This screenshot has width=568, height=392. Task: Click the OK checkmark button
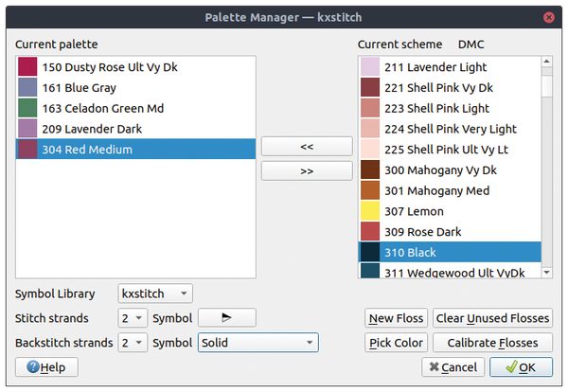(x=521, y=367)
